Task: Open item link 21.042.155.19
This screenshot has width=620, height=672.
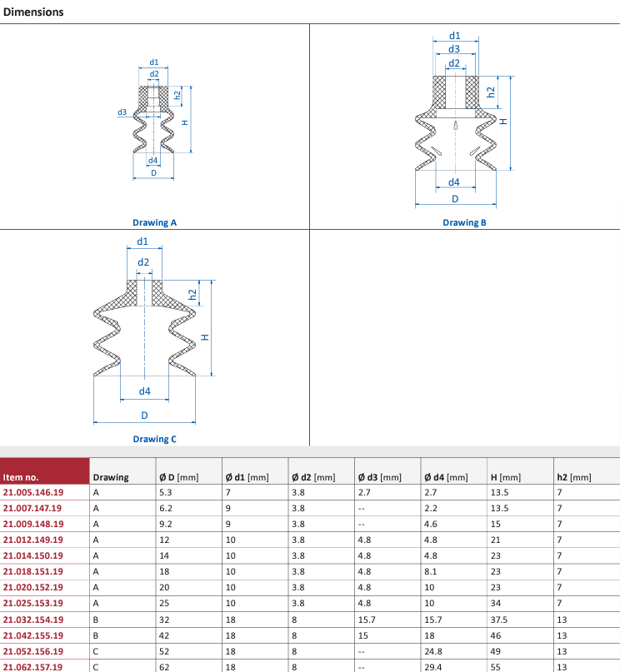Action: (33, 635)
